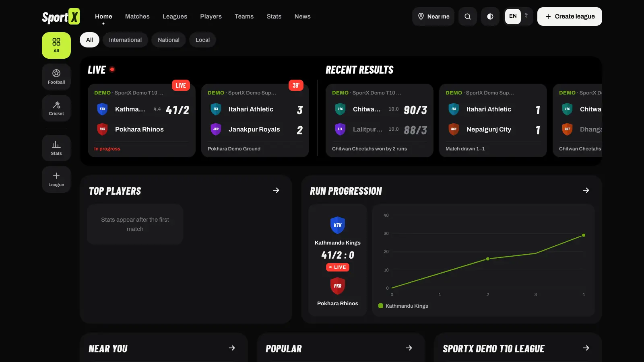Open the live Kathmandu vs Pokhara Rhinos card
Screen dimensions: 644x362
click(x=142, y=120)
